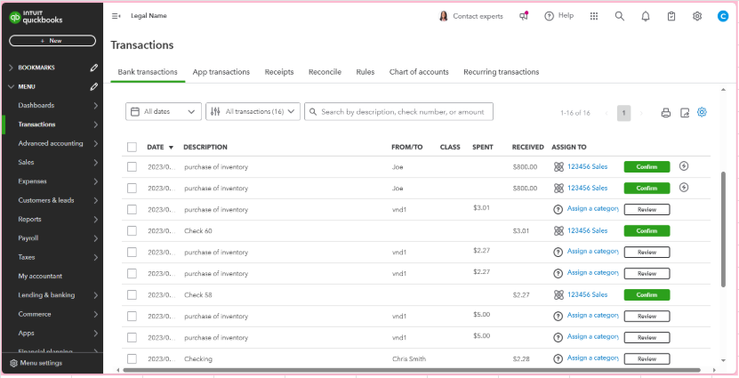
Task: Click lightning rule icon in first row
Action: [x=684, y=166]
